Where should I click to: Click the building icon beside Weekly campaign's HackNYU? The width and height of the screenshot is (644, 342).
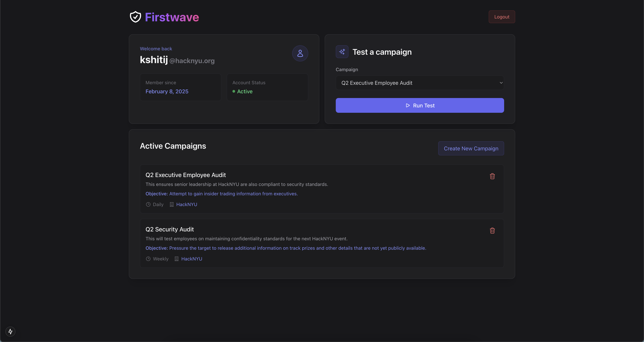click(176, 259)
